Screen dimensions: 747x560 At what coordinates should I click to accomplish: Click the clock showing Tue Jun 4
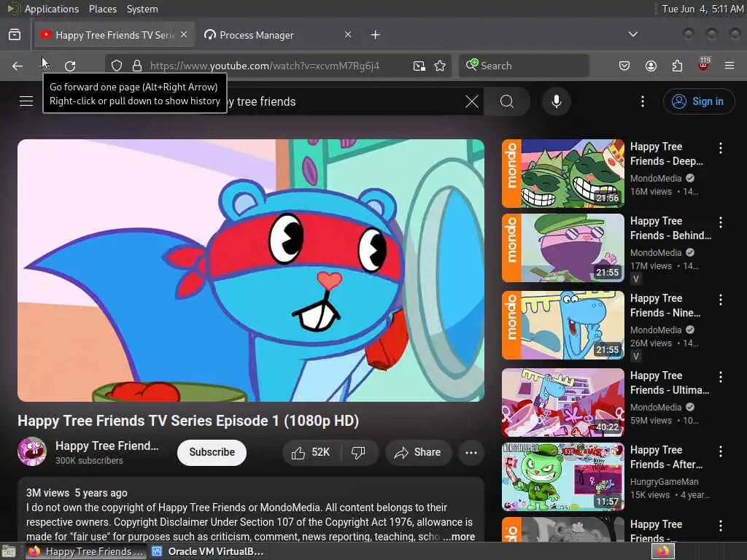click(x=703, y=9)
